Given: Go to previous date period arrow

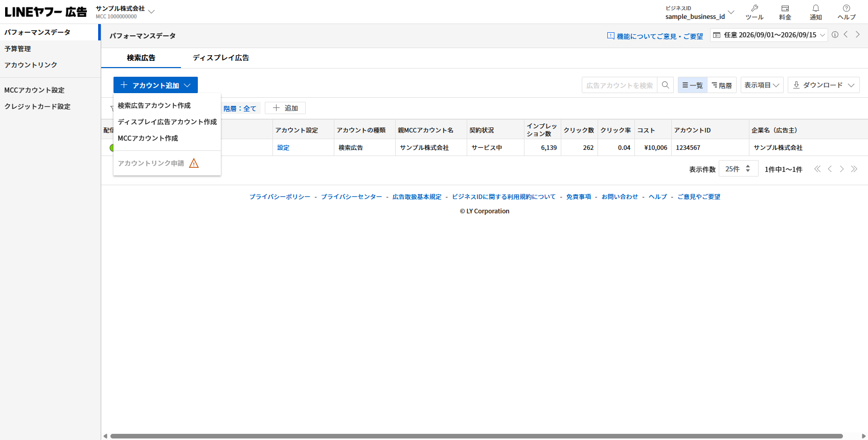Looking at the screenshot, I should tap(846, 34).
